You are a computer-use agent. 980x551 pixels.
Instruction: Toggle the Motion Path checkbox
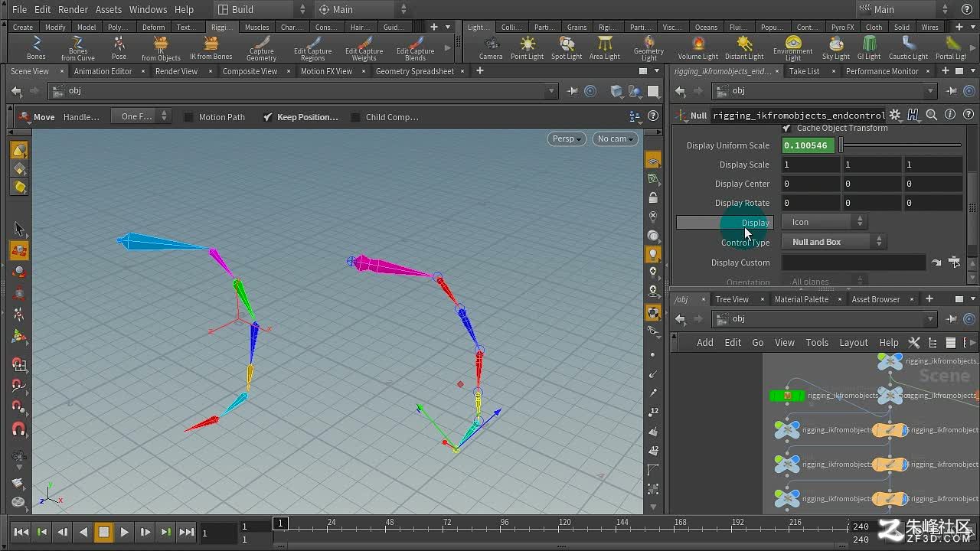pos(189,117)
